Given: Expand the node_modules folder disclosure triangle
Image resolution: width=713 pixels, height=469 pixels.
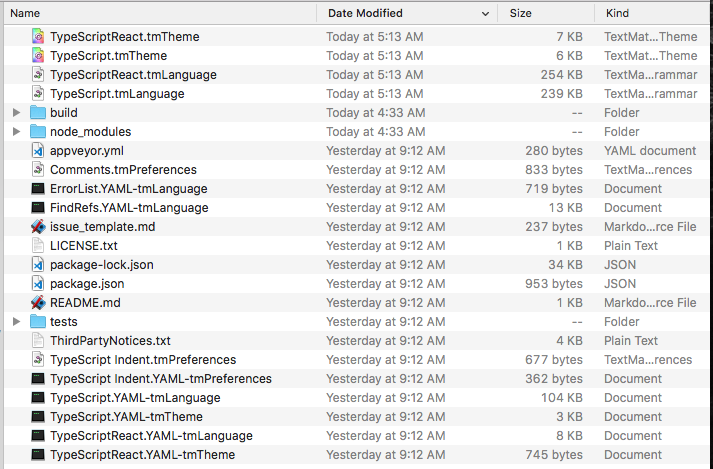Looking at the screenshot, I should 16,131.
